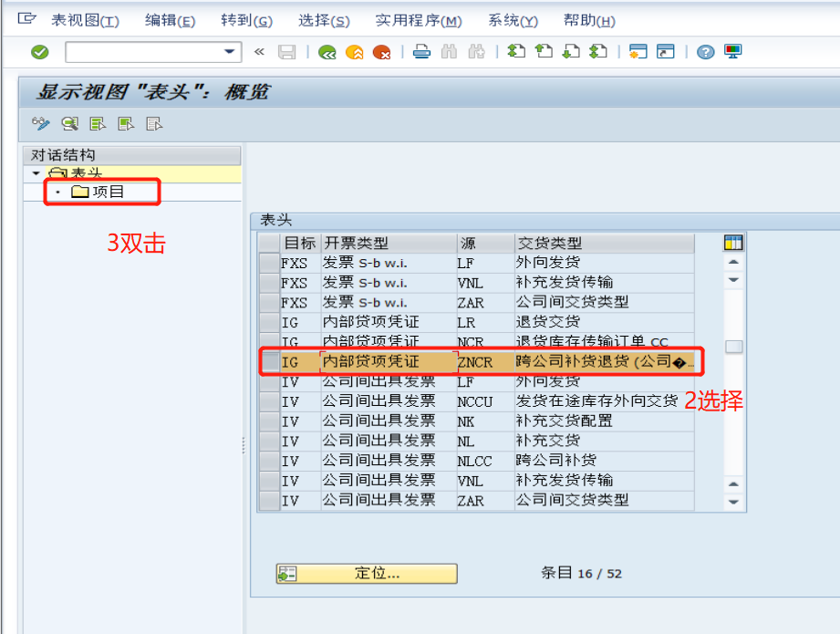Go to Last Page icon
The width and height of the screenshot is (840, 634).
click(598, 52)
